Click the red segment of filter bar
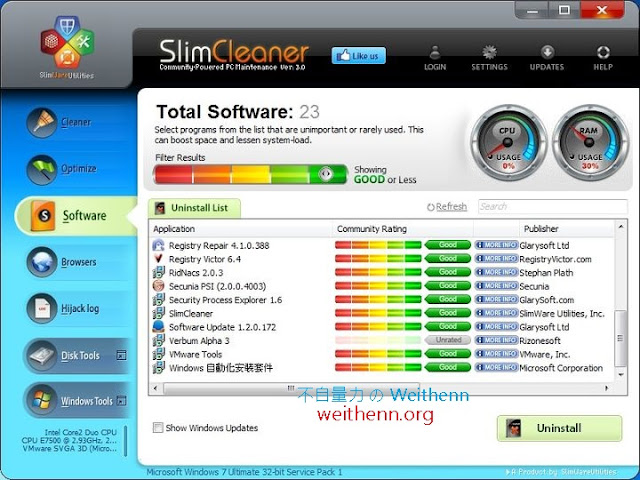The image size is (640, 480). [173, 174]
